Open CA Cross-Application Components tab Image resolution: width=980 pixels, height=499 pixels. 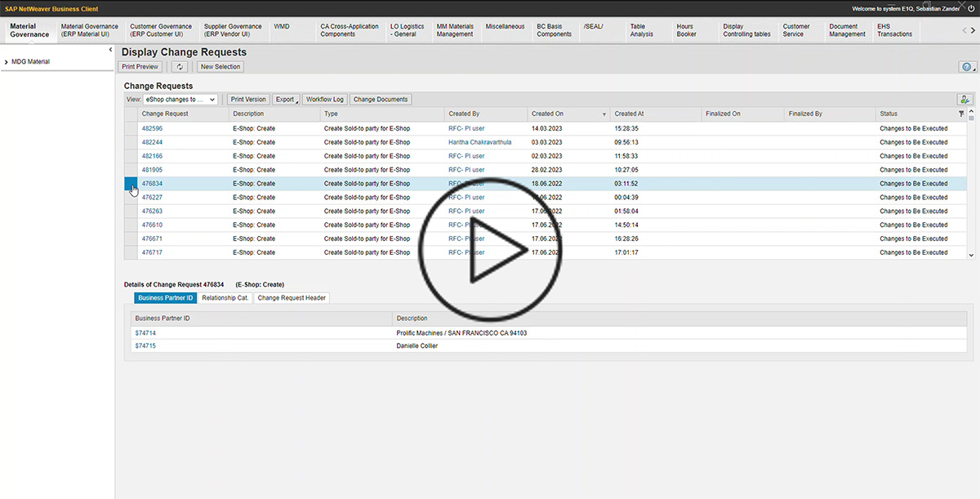(x=350, y=30)
